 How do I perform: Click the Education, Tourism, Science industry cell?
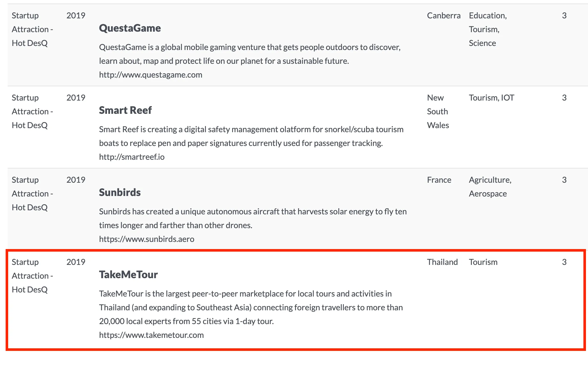(488, 29)
